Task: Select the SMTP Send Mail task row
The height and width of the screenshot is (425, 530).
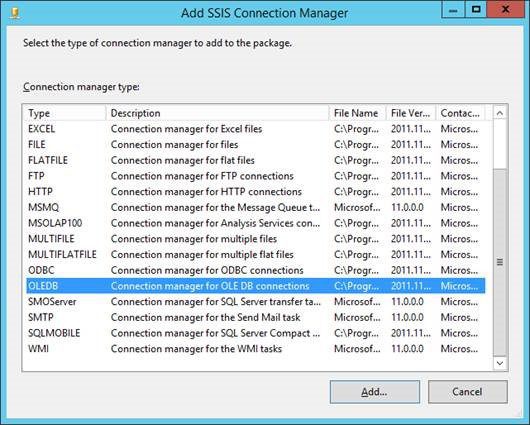Action: (255, 317)
